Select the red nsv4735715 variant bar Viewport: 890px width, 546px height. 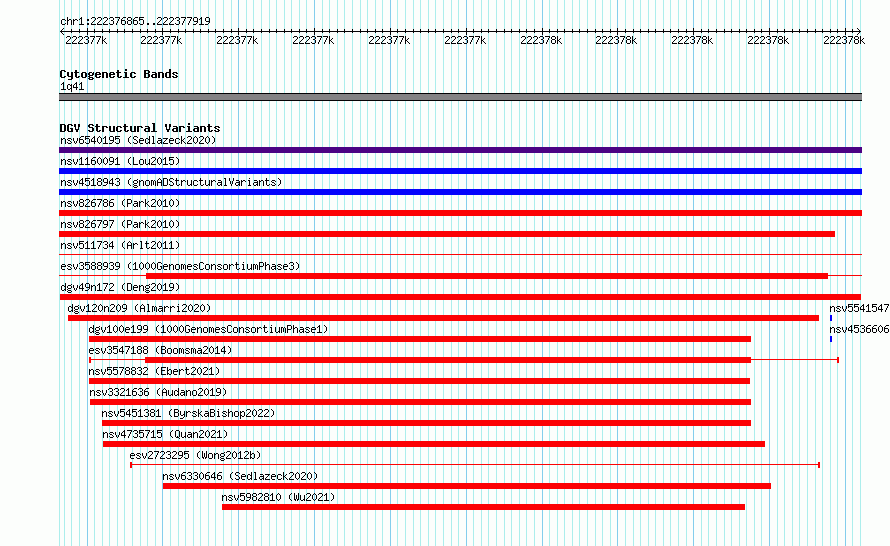(x=434, y=444)
